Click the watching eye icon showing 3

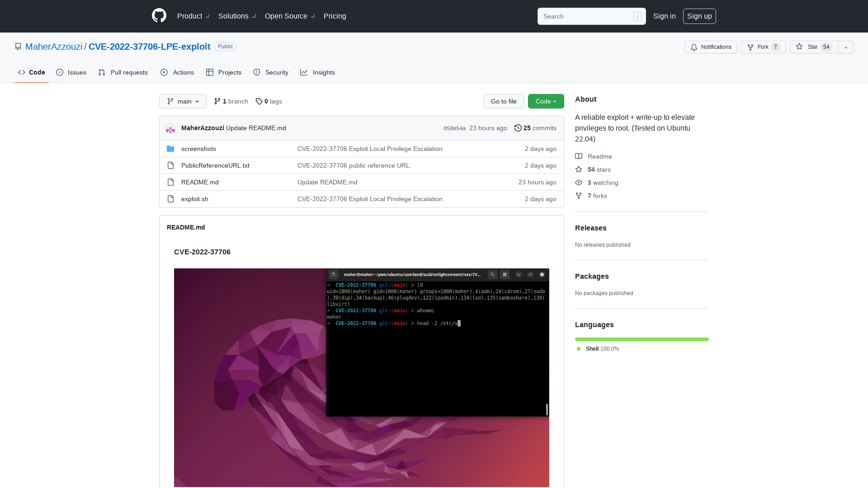tap(579, 183)
